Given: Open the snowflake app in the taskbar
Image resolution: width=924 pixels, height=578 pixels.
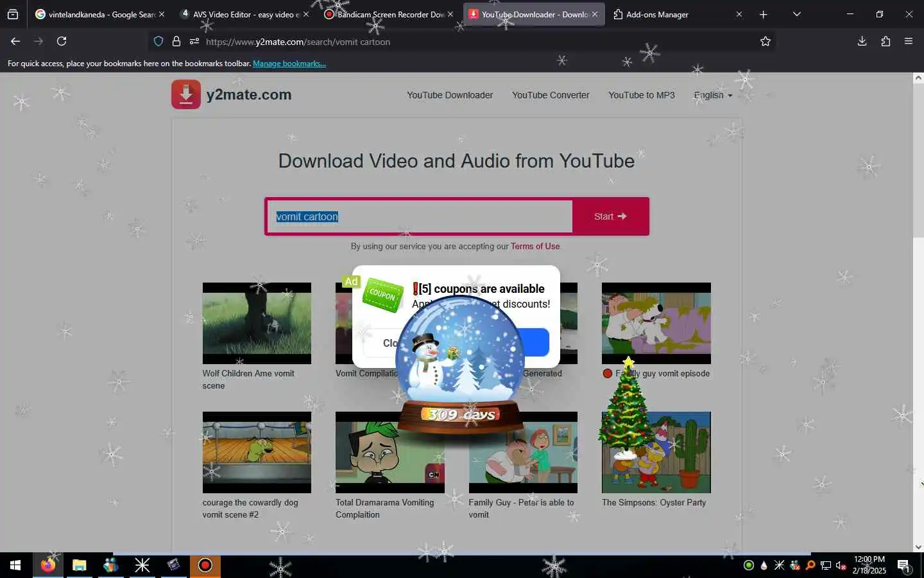Looking at the screenshot, I should (142, 565).
